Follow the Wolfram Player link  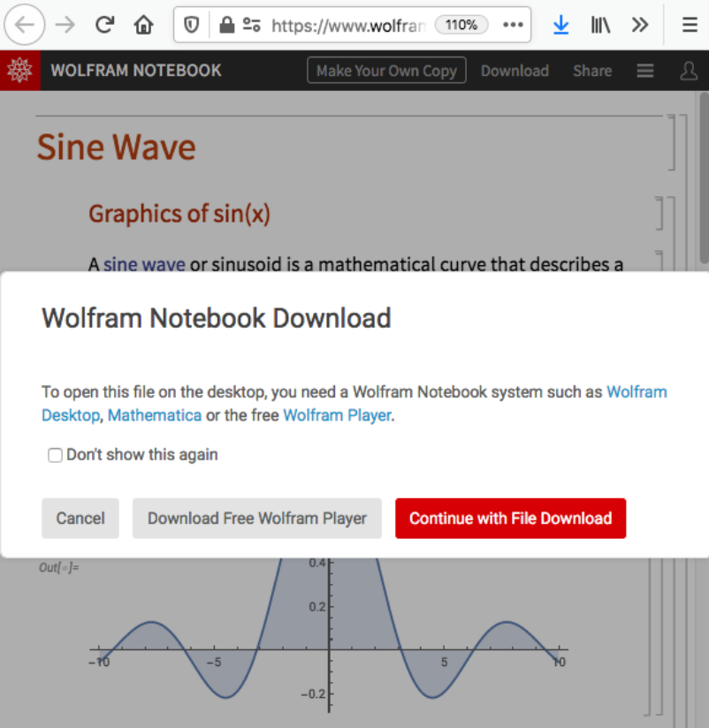coord(337,414)
